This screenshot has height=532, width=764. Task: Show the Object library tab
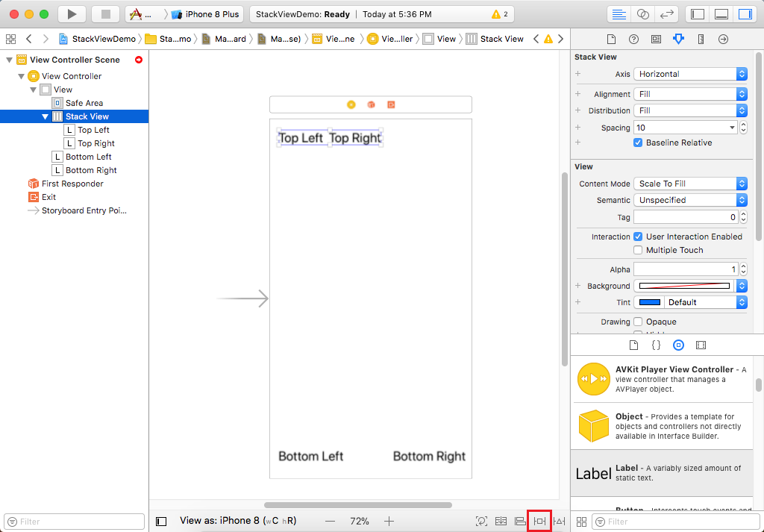[678, 345]
